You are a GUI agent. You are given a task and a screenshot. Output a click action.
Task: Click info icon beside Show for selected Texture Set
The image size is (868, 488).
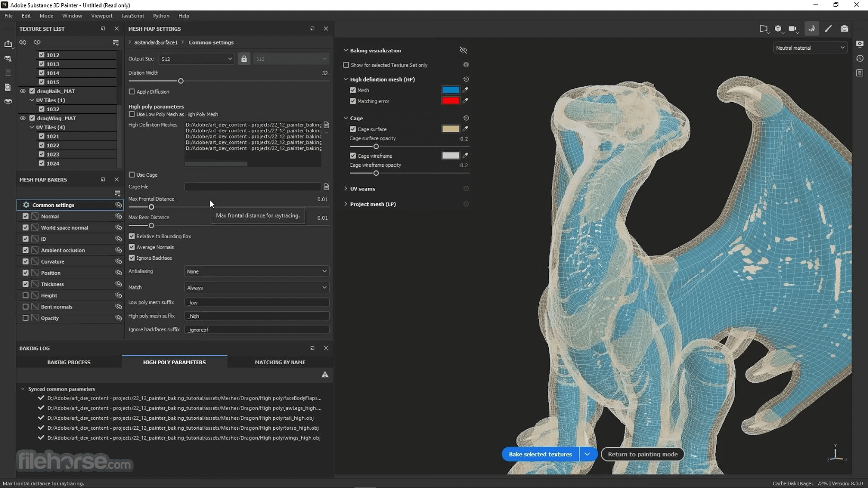click(x=466, y=65)
